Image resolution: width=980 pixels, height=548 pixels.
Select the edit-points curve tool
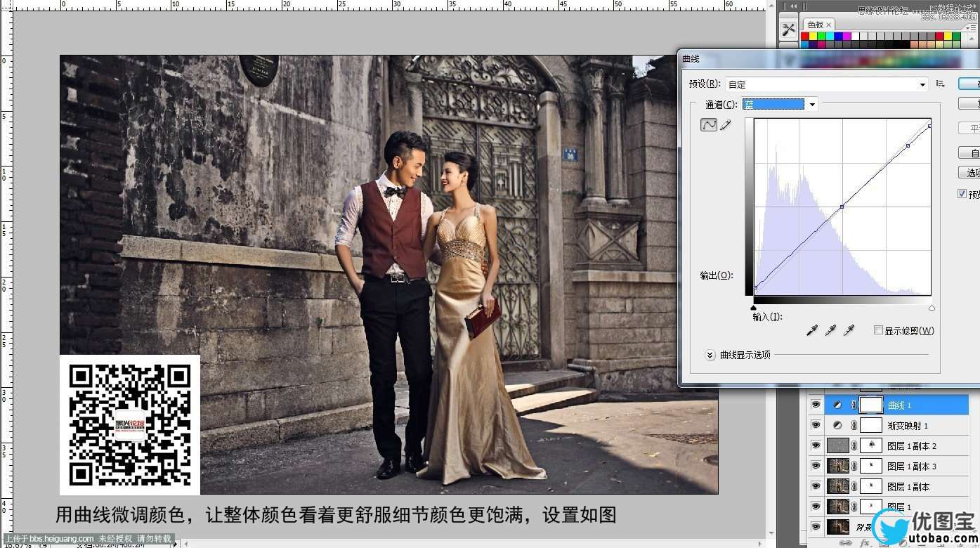pyautogui.click(x=708, y=124)
